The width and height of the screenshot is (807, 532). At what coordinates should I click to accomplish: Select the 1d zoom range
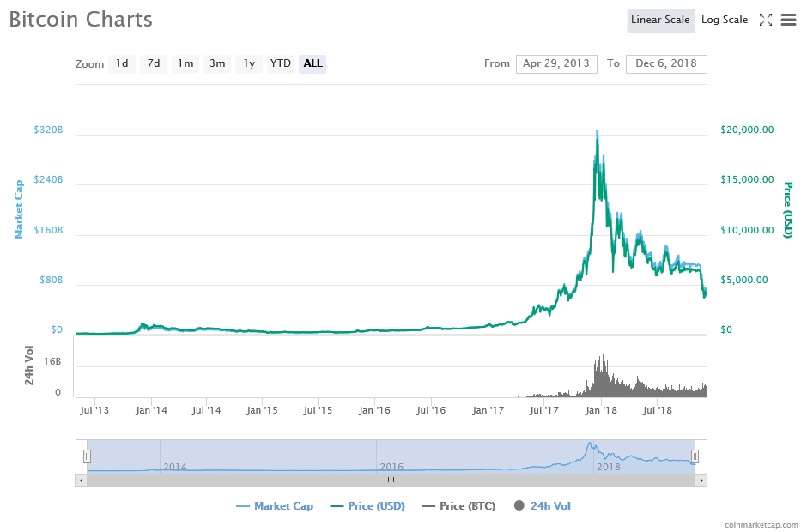point(122,63)
